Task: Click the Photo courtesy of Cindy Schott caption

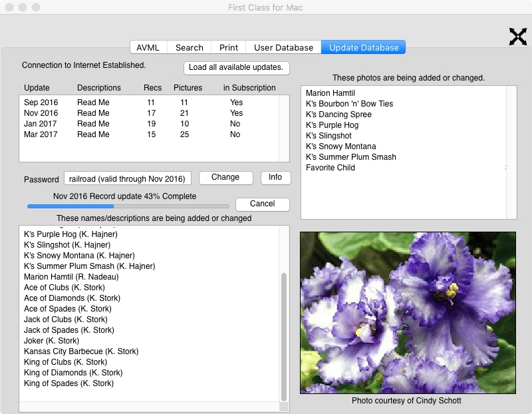Action: click(406, 401)
